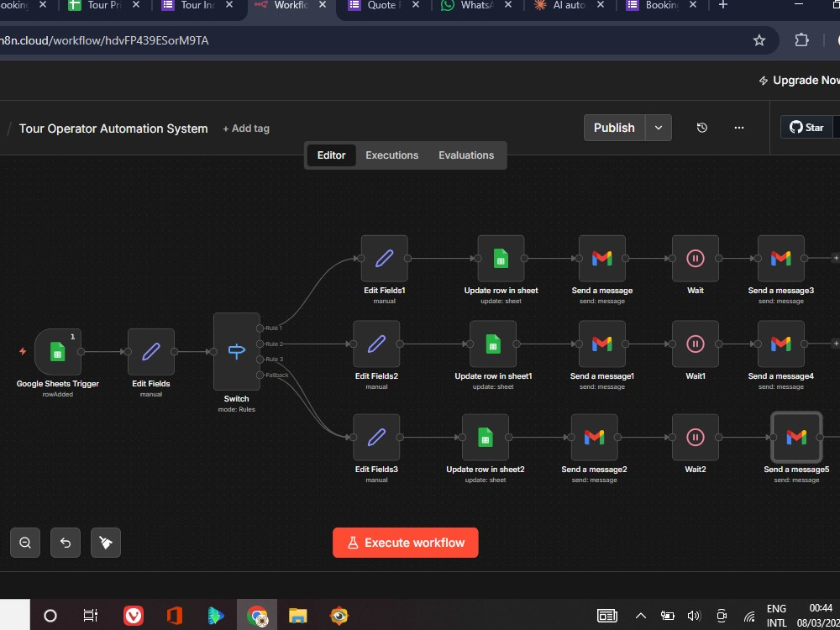Switch to the Evaluations tab

(x=466, y=155)
